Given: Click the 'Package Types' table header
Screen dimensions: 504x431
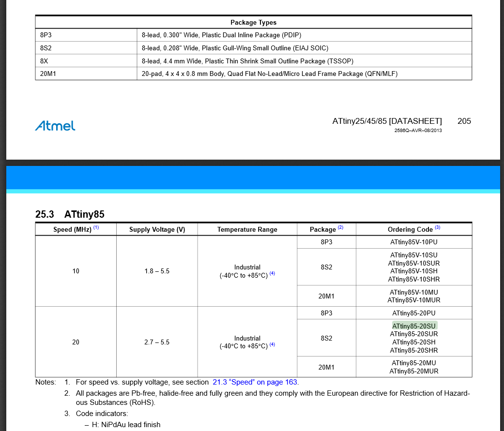Looking at the screenshot, I should 253,22.
